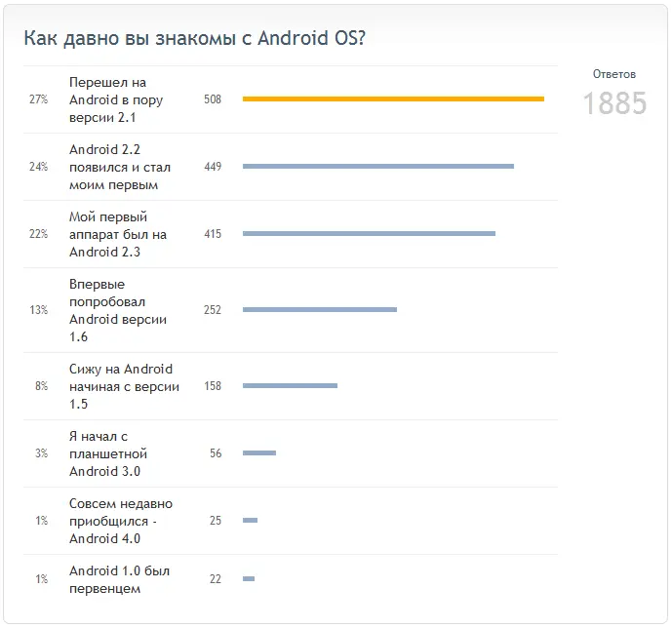The height and width of the screenshot is (628, 672).
Task: Click the smallest bar for Android 1.0
Action: [x=249, y=578]
